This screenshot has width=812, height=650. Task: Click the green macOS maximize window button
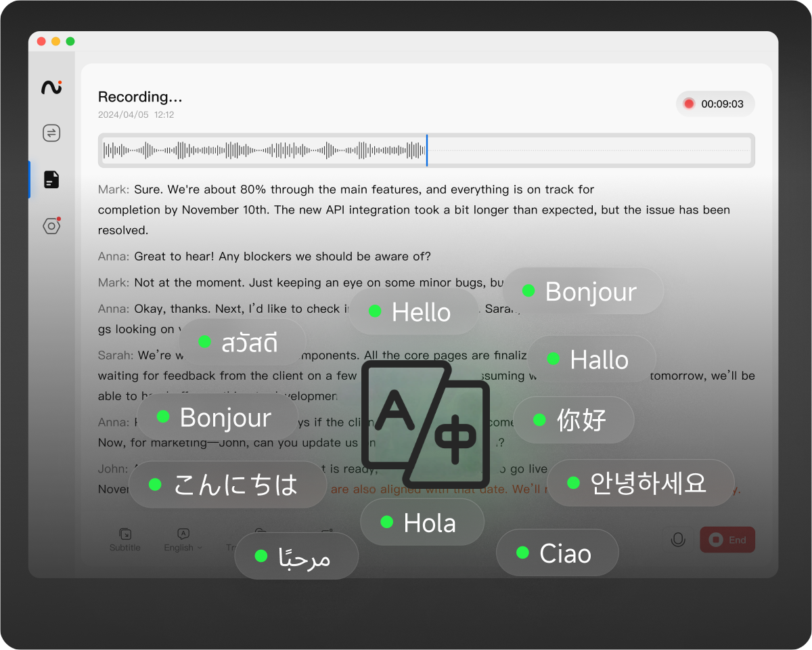click(x=70, y=41)
